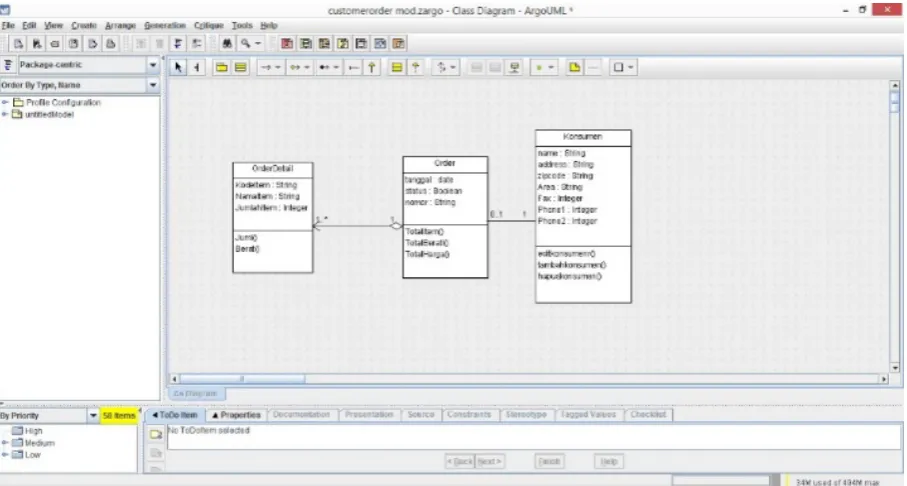Select untitledModel in explorer
Viewport: 907px width, 486px height.
(49, 115)
